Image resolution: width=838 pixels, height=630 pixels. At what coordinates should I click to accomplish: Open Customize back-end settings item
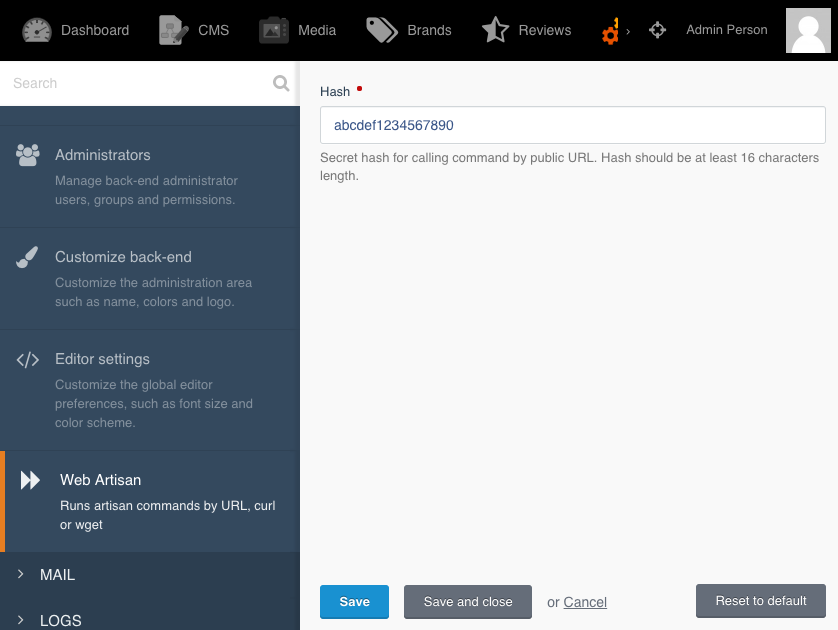click(150, 279)
